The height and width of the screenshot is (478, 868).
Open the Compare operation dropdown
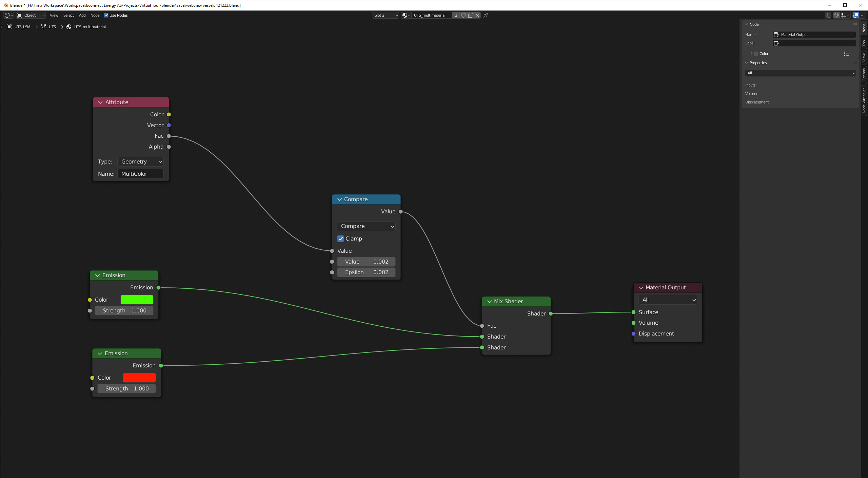pyautogui.click(x=366, y=226)
